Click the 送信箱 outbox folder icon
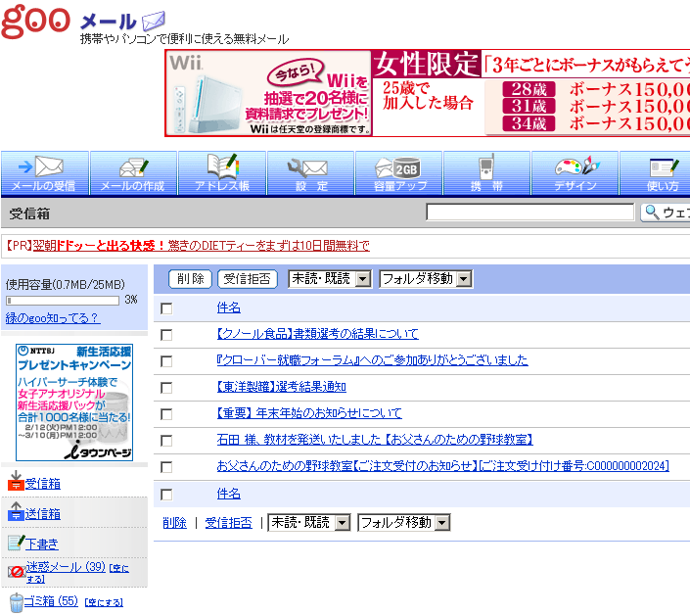 (x=16, y=511)
